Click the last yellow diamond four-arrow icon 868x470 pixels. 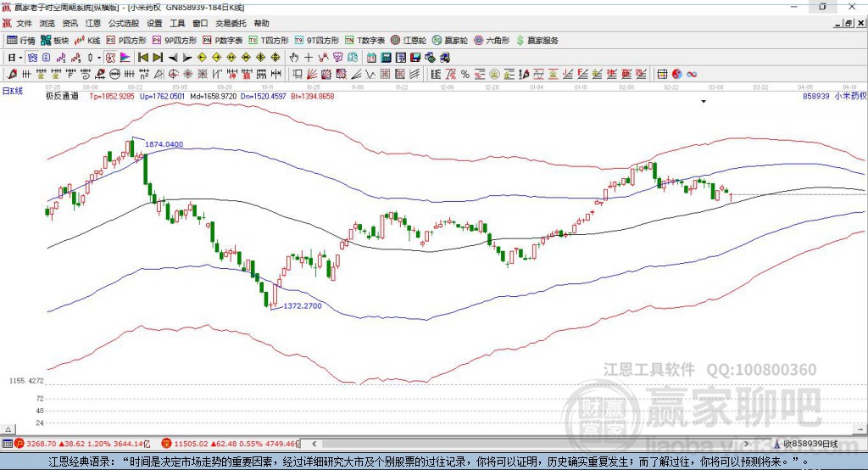[275, 58]
